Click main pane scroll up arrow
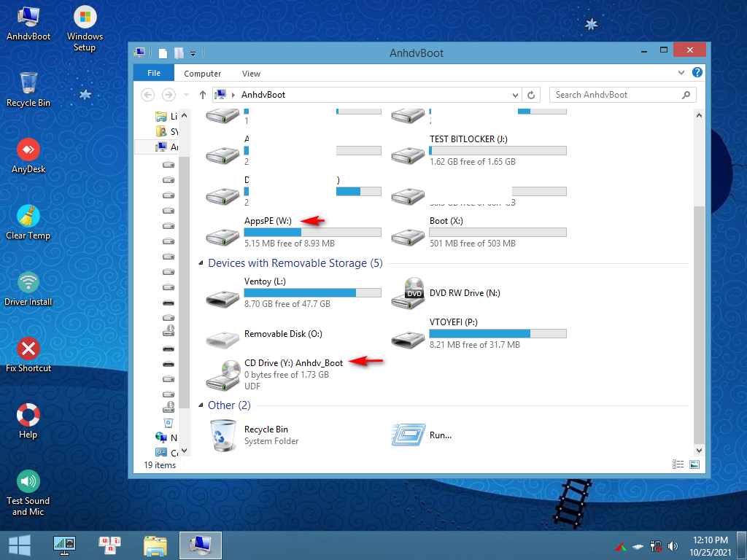Viewport: 747px width, 560px height. point(699,115)
